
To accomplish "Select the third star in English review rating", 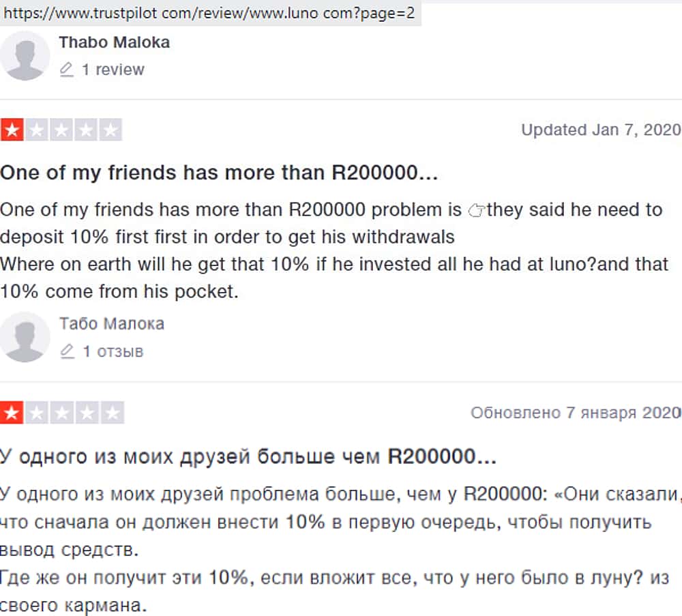I will point(61,130).
